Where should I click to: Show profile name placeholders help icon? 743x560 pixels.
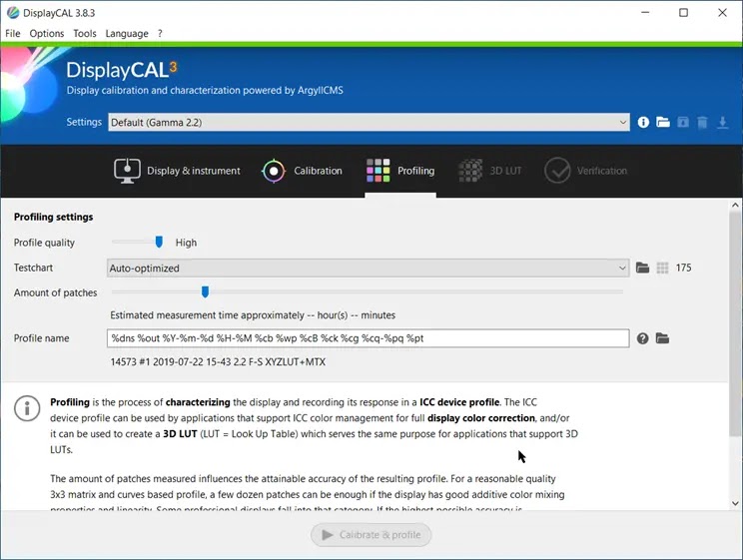coord(642,338)
